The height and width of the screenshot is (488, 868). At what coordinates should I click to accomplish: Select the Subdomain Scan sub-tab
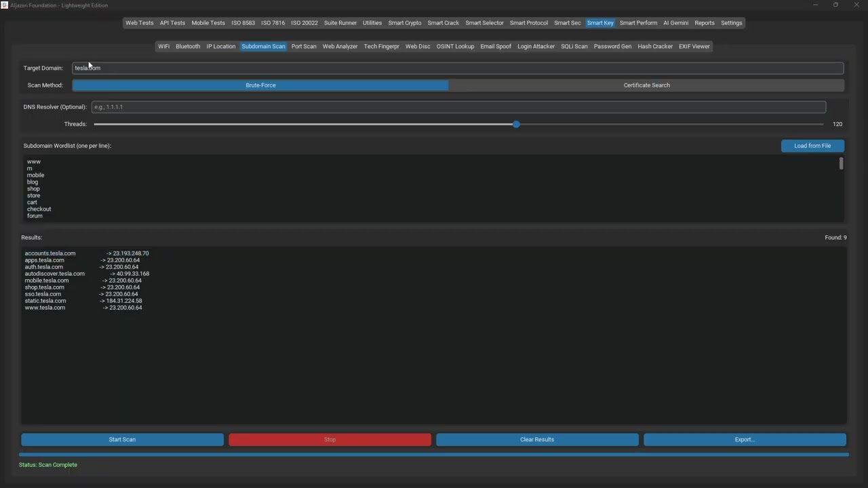click(264, 47)
